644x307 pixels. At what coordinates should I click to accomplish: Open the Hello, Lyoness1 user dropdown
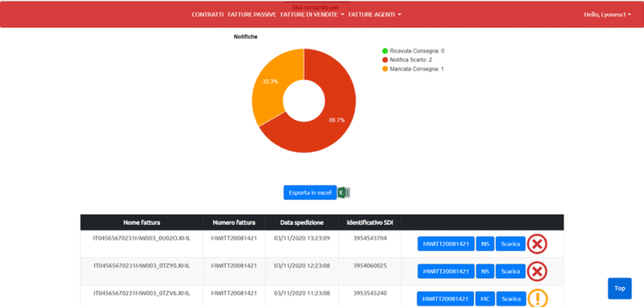tap(607, 14)
